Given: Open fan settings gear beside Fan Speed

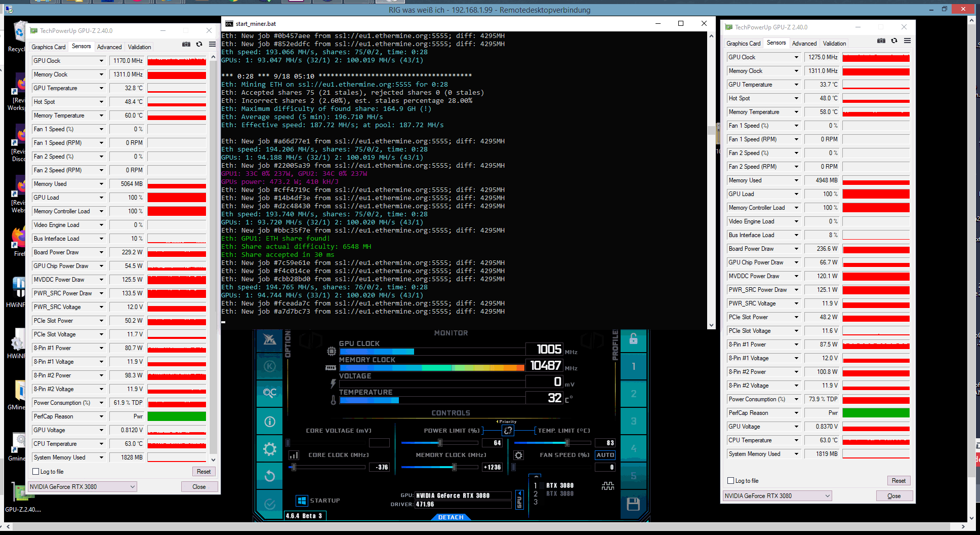Looking at the screenshot, I should (x=518, y=455).
